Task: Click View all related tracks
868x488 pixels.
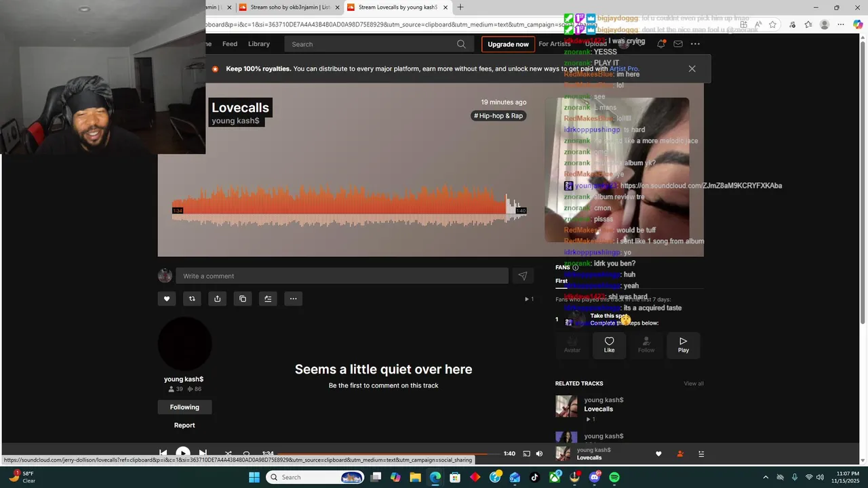Action: pyautogui.click(x=694, y=384)
